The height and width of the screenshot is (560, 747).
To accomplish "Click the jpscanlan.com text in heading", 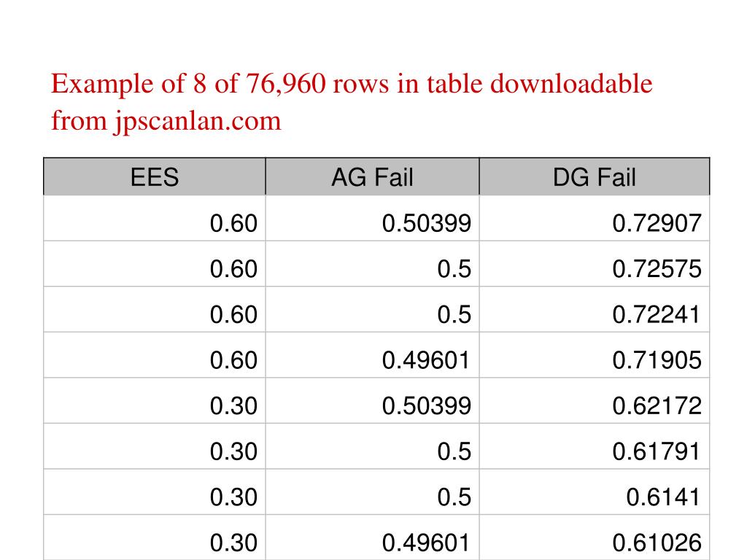I will pyautogui.click(x=198, y=121).
